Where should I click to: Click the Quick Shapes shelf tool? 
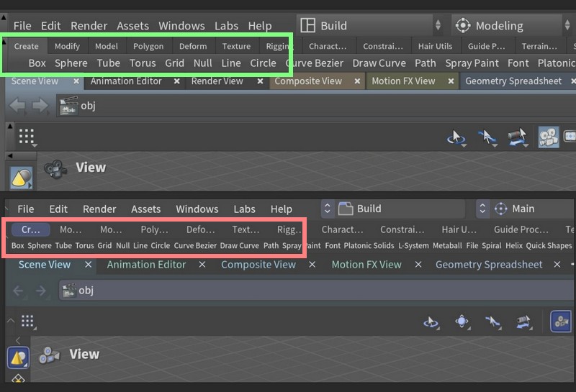click(549, 245)
